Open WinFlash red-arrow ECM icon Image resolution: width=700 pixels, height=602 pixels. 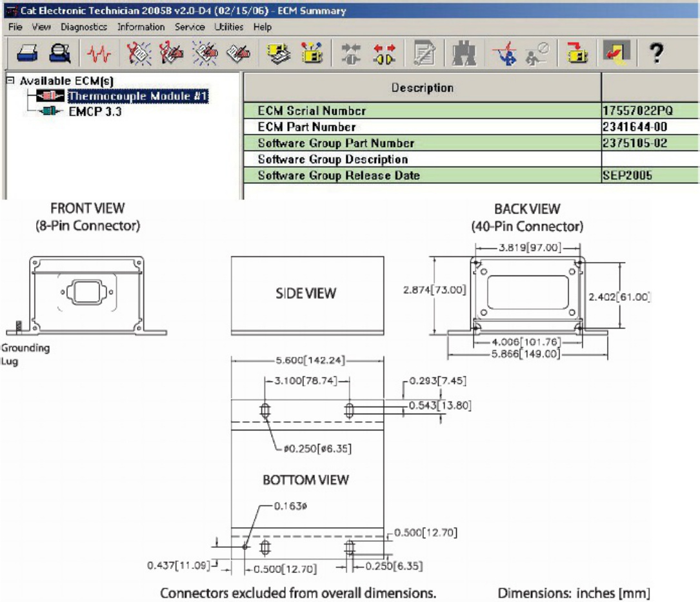click(577, 53)
